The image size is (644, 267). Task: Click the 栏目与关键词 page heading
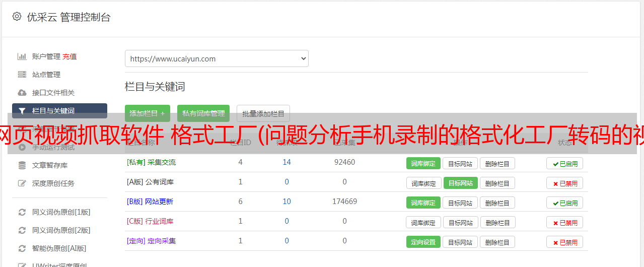click(x=155, y=87)
